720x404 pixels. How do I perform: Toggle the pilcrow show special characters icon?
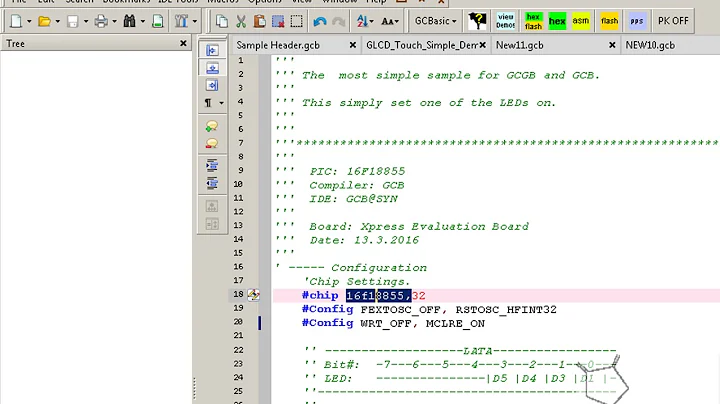pos(208,103)
